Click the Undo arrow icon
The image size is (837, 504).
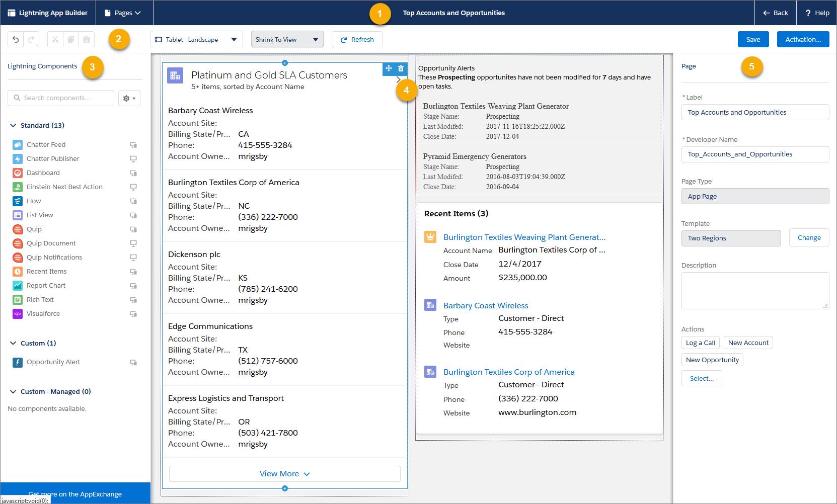click(x=16, y=39)
